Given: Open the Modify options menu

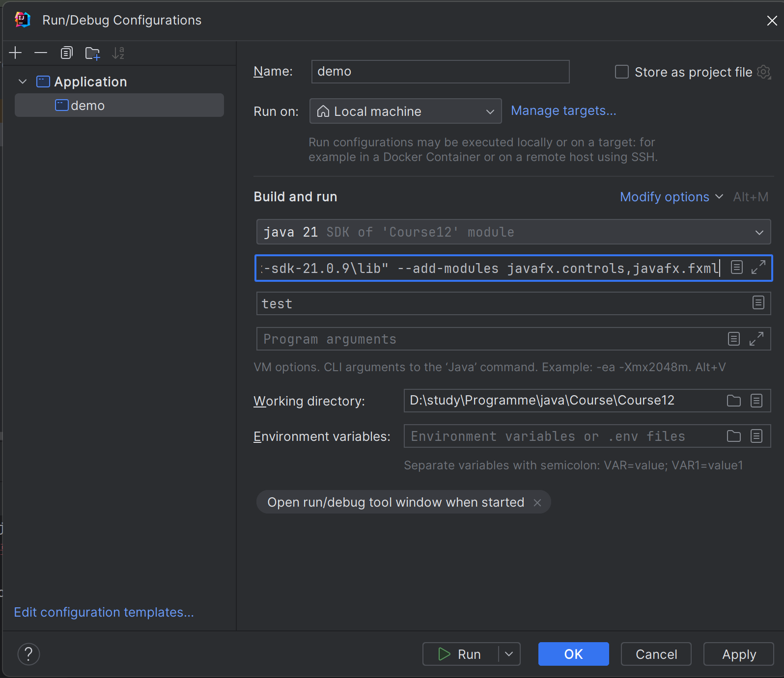Looking at the screenshot, I should coord(672,197).
